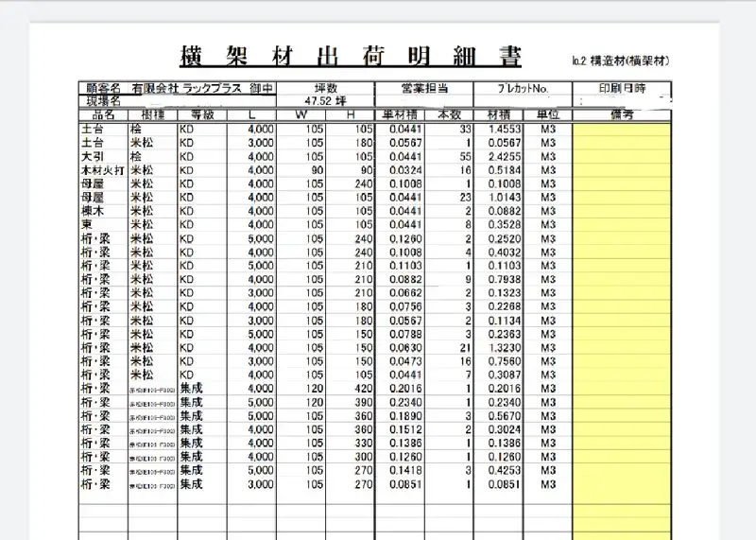Select the 単材積 value 0.1890

click(x=406, y=416)
